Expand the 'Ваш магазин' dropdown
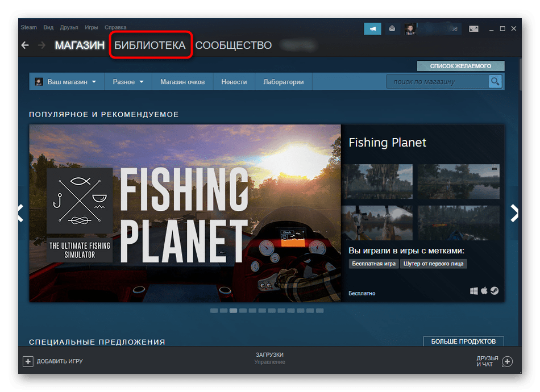Screen dimensions: 540x392 [x=65, y=82]
